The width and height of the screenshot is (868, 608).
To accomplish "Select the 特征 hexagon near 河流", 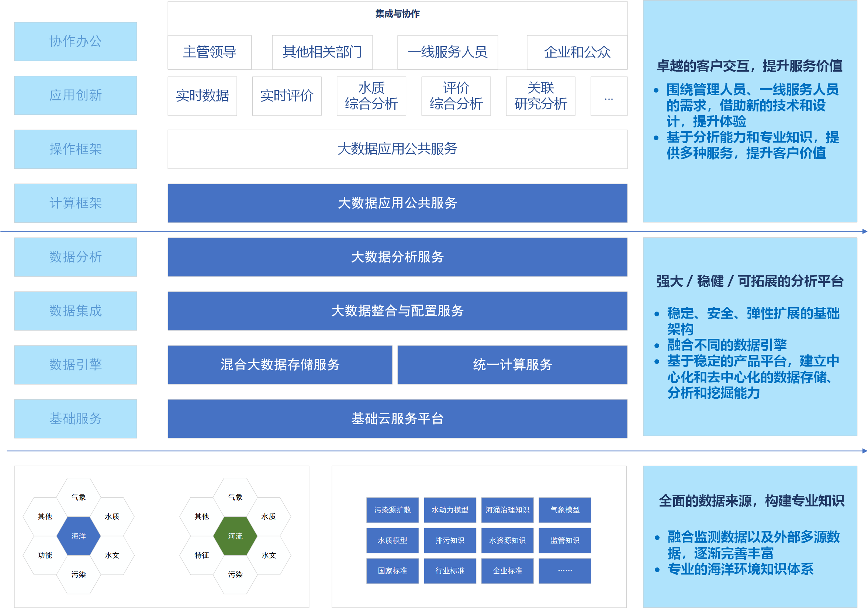I will tap(201, 555).
